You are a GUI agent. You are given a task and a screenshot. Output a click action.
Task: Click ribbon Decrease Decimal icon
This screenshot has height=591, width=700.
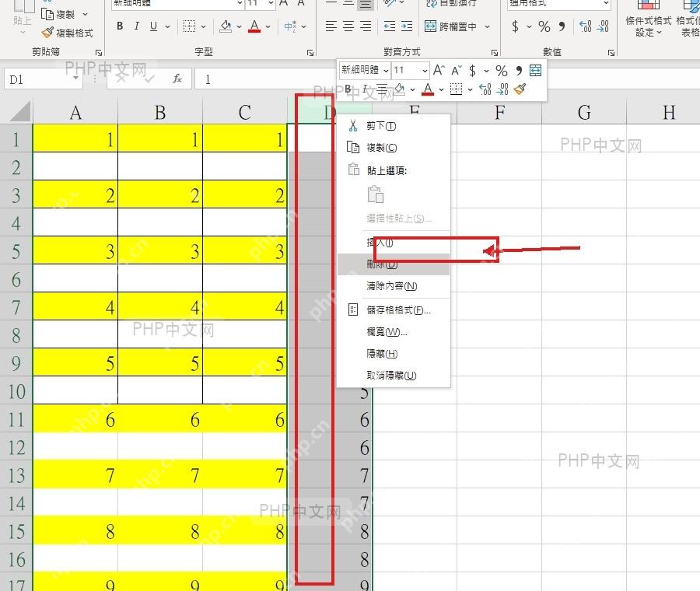(603, 26)
